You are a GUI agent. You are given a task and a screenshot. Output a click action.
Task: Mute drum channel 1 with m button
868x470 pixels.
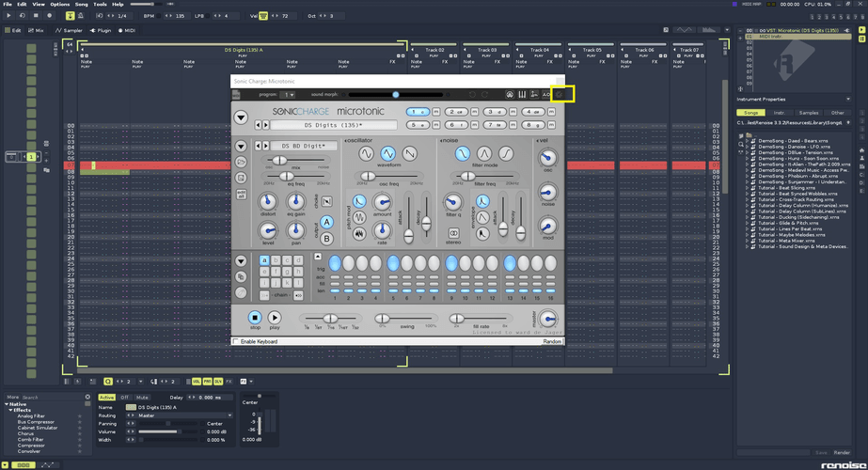(x=435, y=112)
